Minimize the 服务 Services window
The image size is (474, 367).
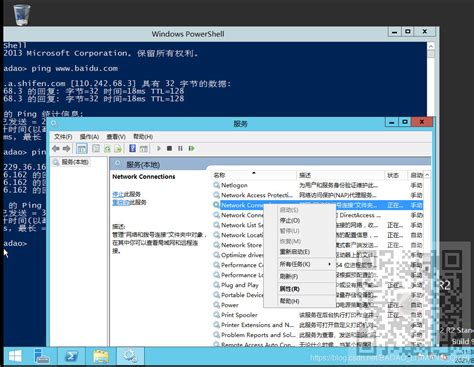click(x=392, y=122)
